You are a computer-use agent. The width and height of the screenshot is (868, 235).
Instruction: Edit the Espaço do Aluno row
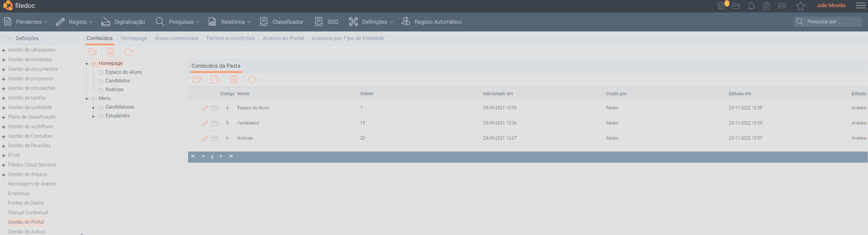point(205,108)
